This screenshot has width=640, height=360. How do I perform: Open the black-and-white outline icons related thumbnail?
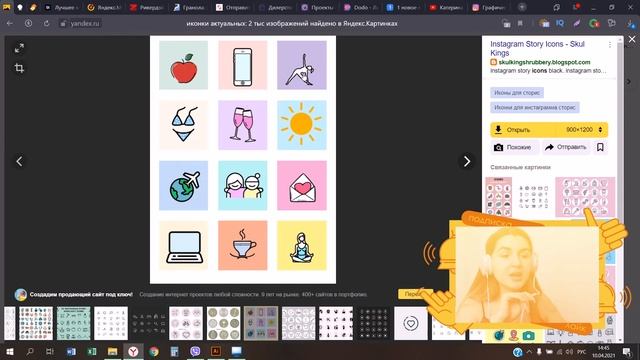(x=533, y=196)
